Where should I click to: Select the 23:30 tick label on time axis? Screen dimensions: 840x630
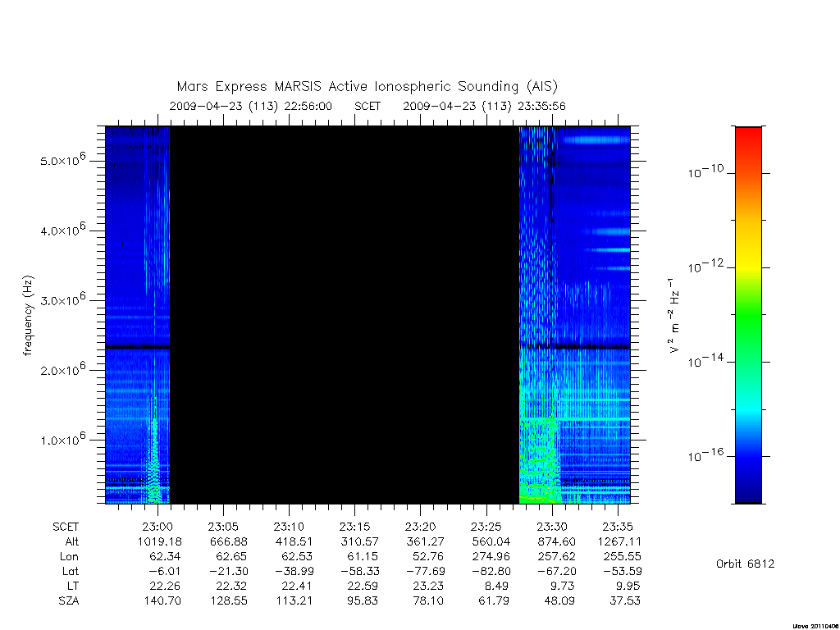click(552, 527)
